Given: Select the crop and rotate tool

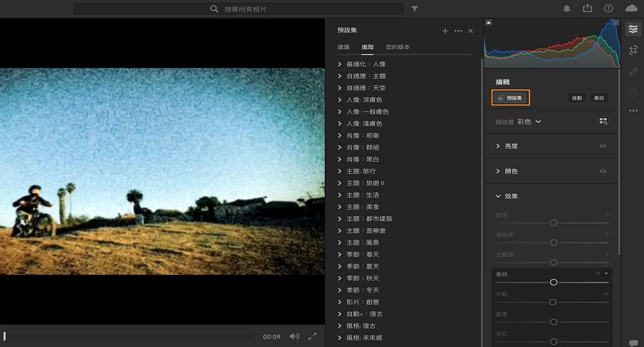Looking at the screenshot, I should [x=633, y=50].
